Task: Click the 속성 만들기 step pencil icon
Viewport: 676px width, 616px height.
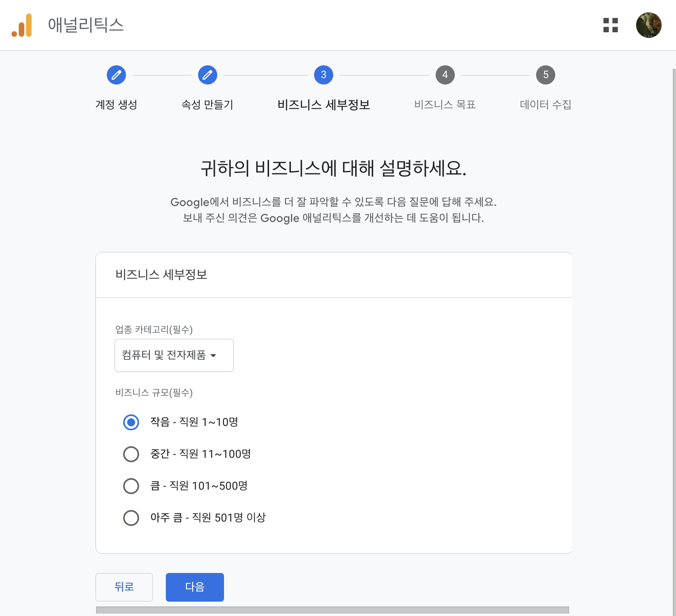Action: pos(208,75)
